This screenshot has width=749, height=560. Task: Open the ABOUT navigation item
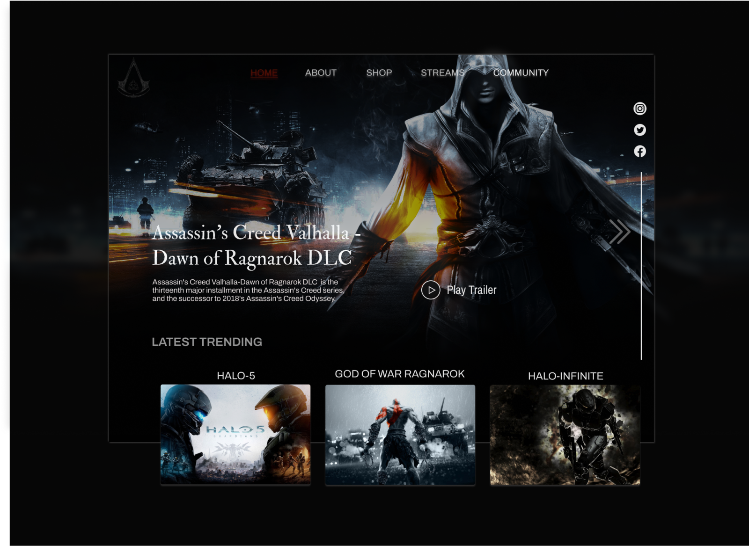320,73
